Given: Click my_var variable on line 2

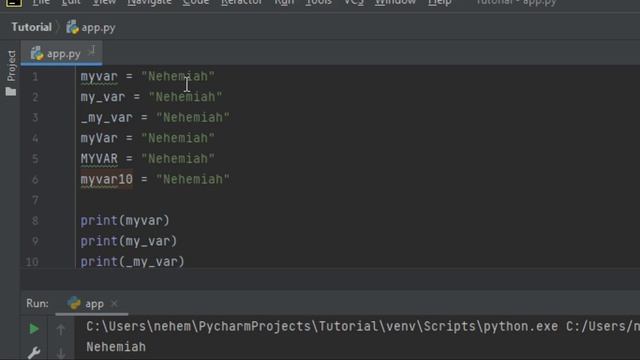Looking at the screenshot, I should 103,97.
